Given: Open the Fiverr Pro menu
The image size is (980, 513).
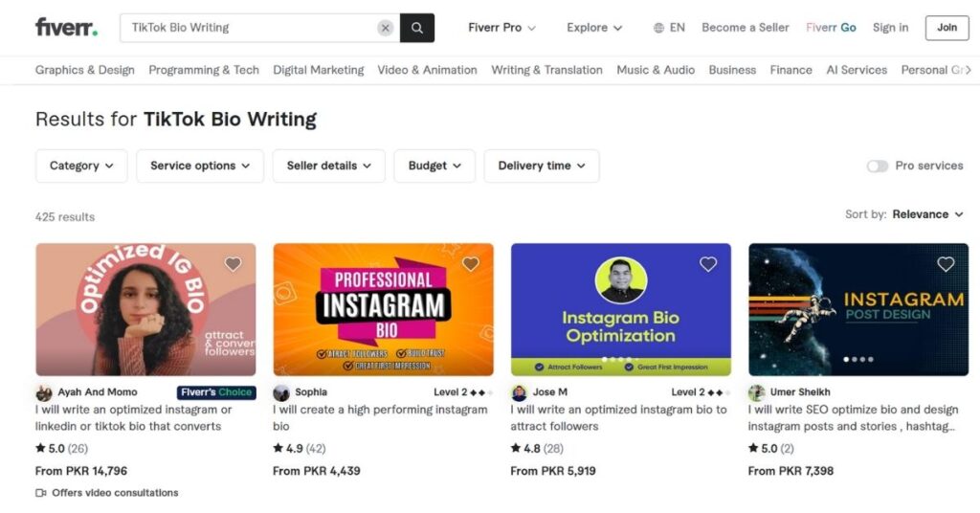Looking at the screenshot, I should 501,28.
